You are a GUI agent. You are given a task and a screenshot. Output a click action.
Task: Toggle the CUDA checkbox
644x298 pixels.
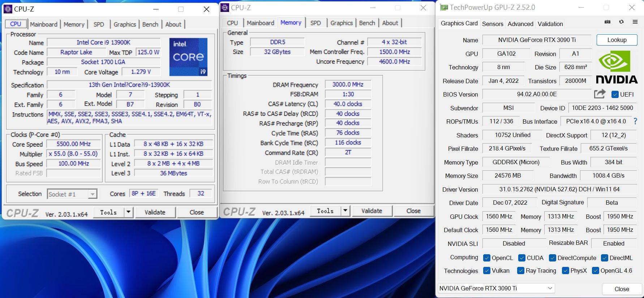(521, 258)
